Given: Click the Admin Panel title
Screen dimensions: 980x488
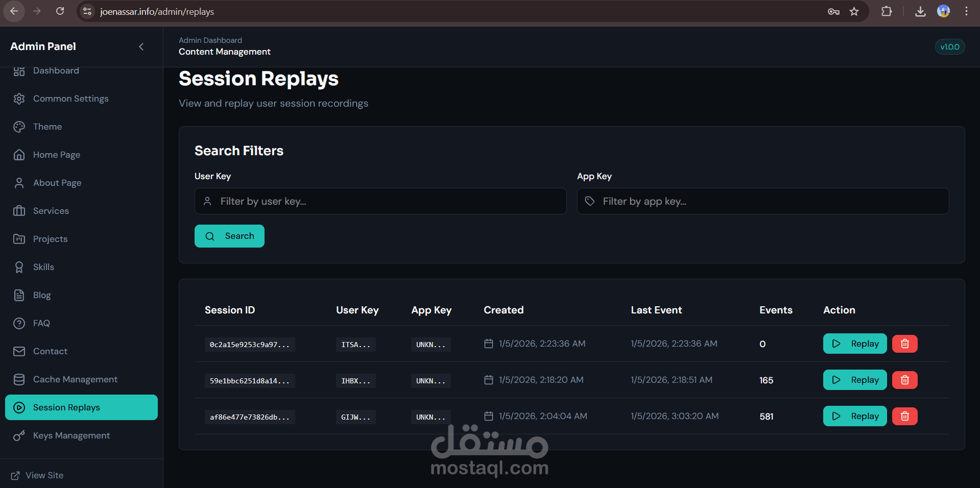Looking at the screenshot, I should coord(43,46).
